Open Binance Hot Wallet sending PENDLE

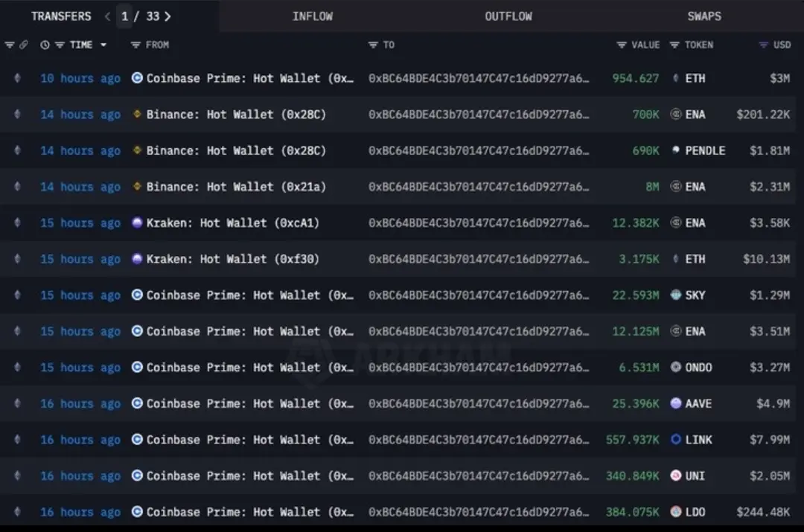(x=237, y=151)
